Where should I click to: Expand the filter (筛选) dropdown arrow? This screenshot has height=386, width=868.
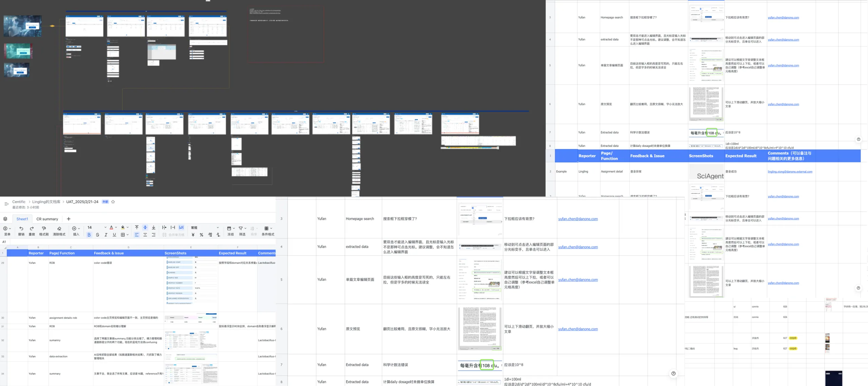coord(245,228)
